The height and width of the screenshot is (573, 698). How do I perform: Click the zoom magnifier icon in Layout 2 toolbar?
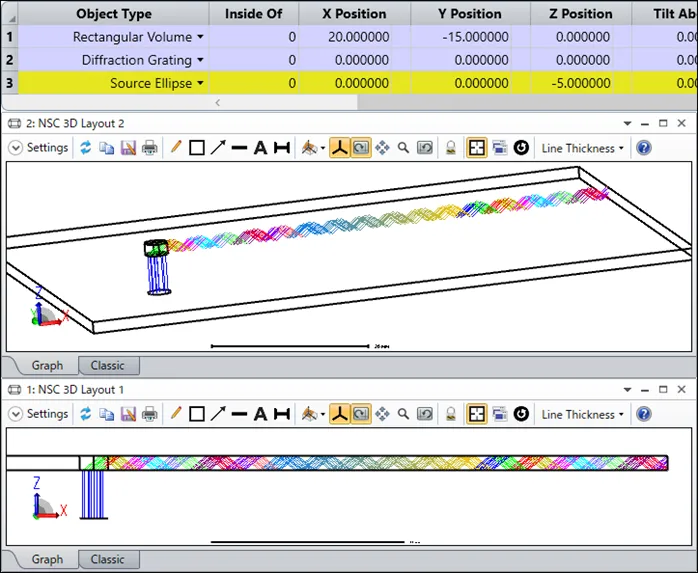click(x=403, y=148)
